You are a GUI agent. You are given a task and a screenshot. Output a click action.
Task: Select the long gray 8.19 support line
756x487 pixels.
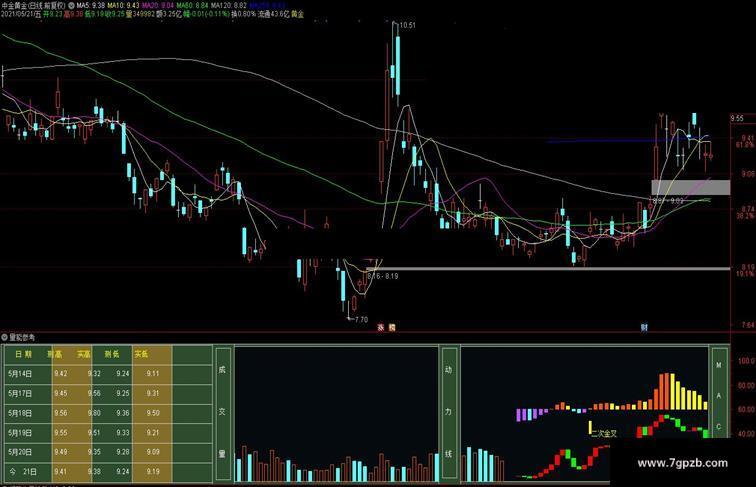[548, 269]
